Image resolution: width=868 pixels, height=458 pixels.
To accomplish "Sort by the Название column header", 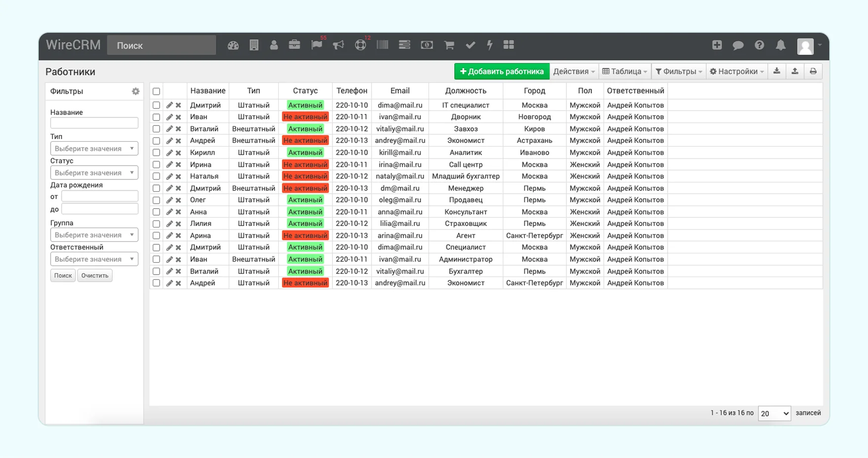I will [x=208, y=91].
